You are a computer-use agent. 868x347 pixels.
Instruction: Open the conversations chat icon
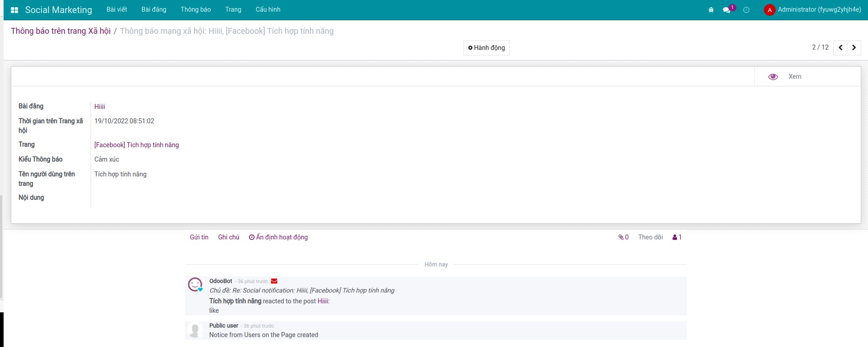point(727,10)
